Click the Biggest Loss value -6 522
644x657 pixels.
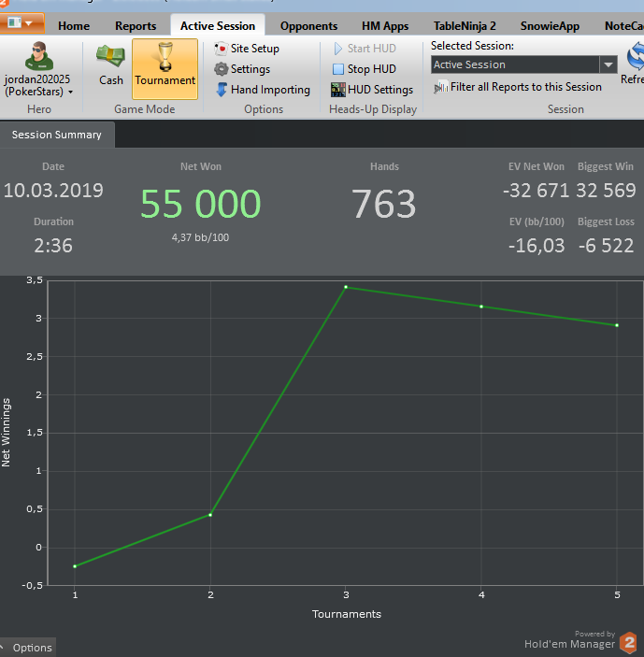[606, 246]
